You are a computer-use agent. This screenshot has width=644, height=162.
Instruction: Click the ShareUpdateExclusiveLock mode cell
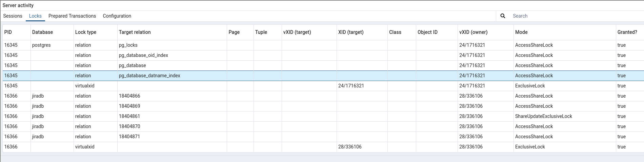click(x=565, y=116)
